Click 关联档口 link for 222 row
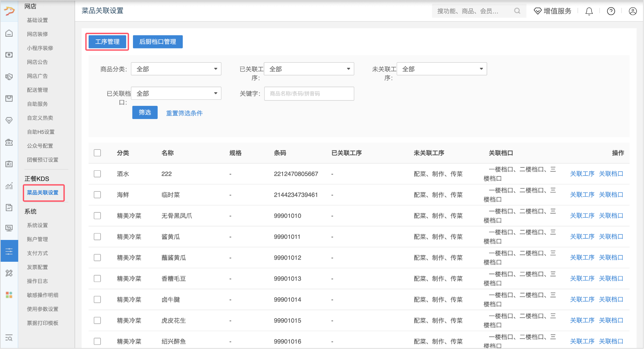644x349 pixels. [x=611, y=174]
